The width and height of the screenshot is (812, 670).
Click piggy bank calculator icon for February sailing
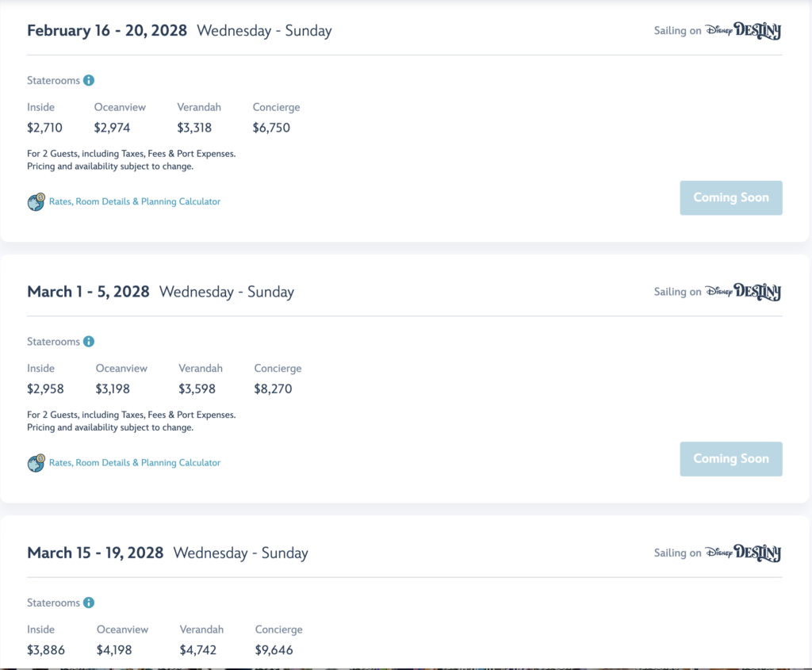(x=36, y=201)
